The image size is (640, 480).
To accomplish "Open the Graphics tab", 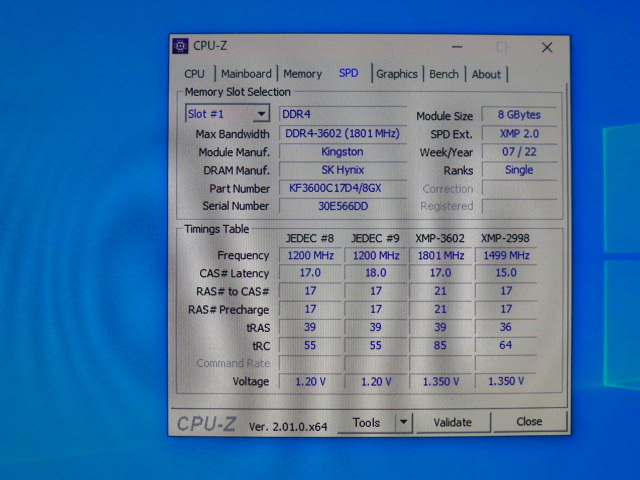I will (x=397, y=74).
